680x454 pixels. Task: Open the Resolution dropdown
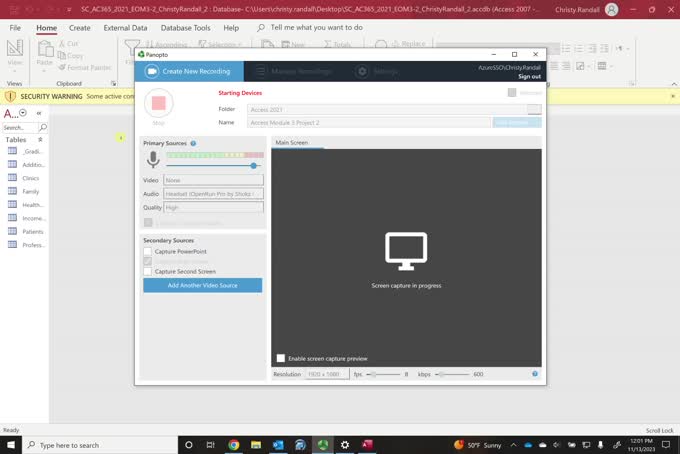click(x=327, y=374)
